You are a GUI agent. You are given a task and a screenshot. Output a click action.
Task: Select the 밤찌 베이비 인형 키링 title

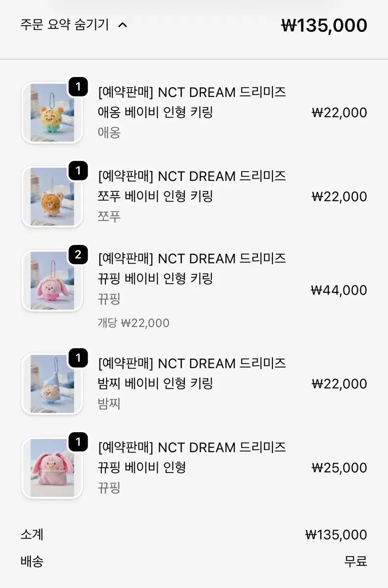pyautogui.click(x=192, y=373)
